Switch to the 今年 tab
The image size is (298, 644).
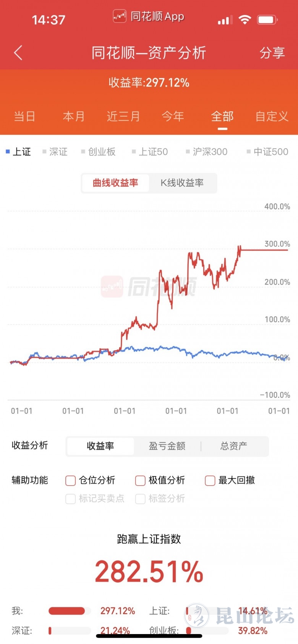click(x=173, y=116)
